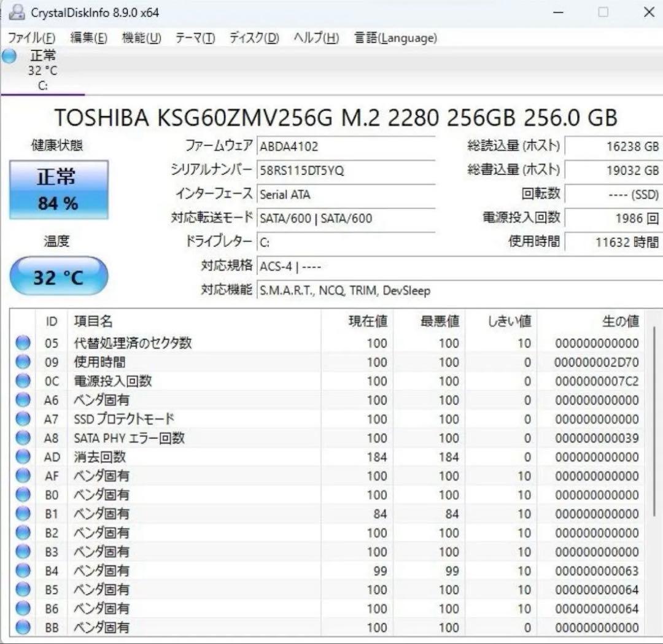Click the drive title TOSHIBA KSG60ZMV256G
The image size is (663, 644).
pyautogui.click(x=193, y=117)
